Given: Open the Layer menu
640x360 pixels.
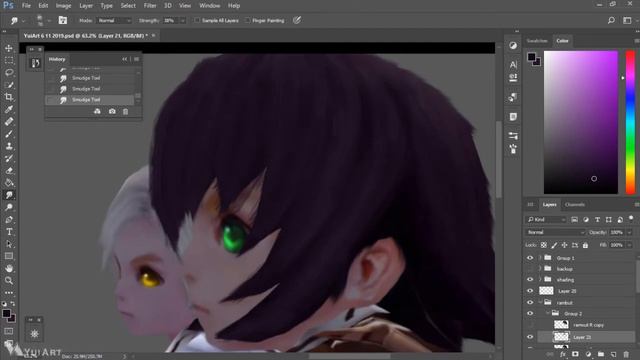Looking at the screenshot, I should pos(86,6).
